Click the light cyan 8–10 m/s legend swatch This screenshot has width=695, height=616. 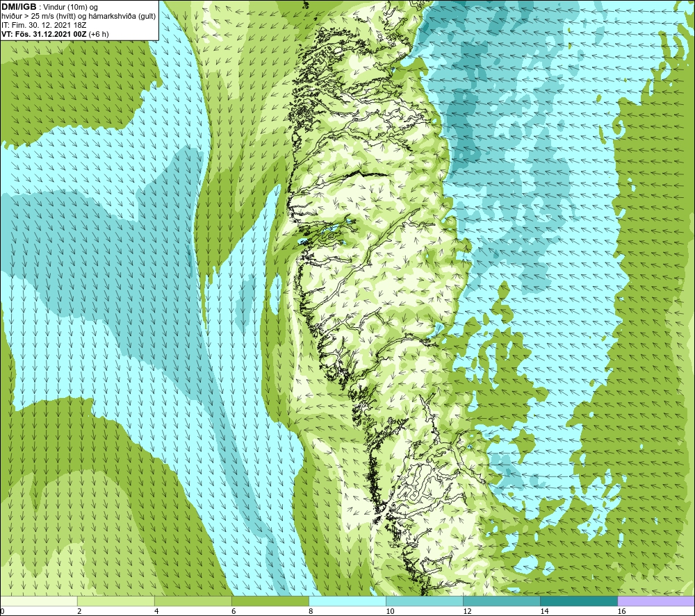pos(347,601)
